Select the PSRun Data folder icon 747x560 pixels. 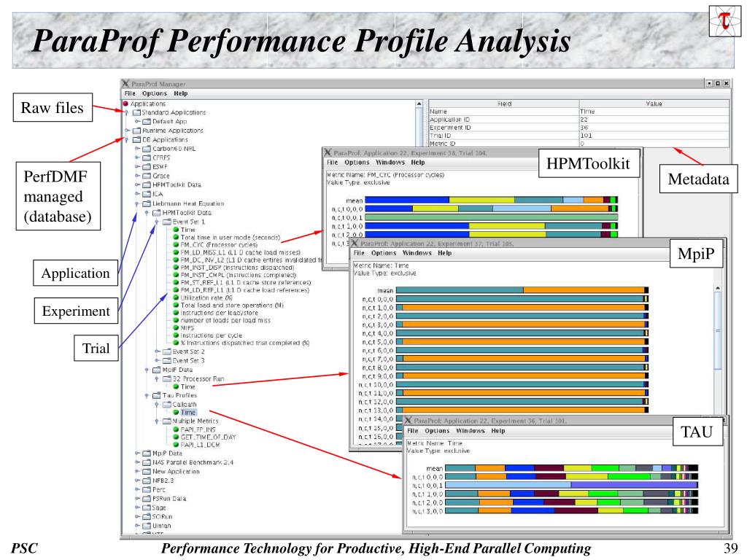coord(147,499)
